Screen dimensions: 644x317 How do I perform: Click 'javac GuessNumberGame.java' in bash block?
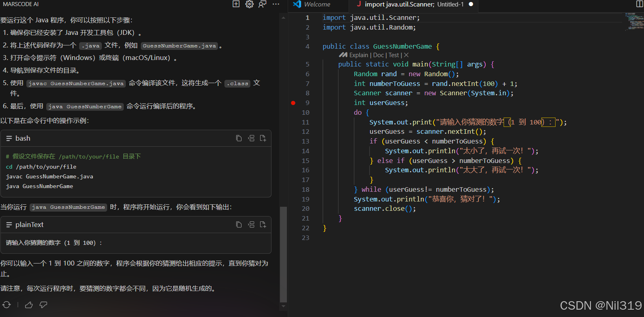pos(50,177)
